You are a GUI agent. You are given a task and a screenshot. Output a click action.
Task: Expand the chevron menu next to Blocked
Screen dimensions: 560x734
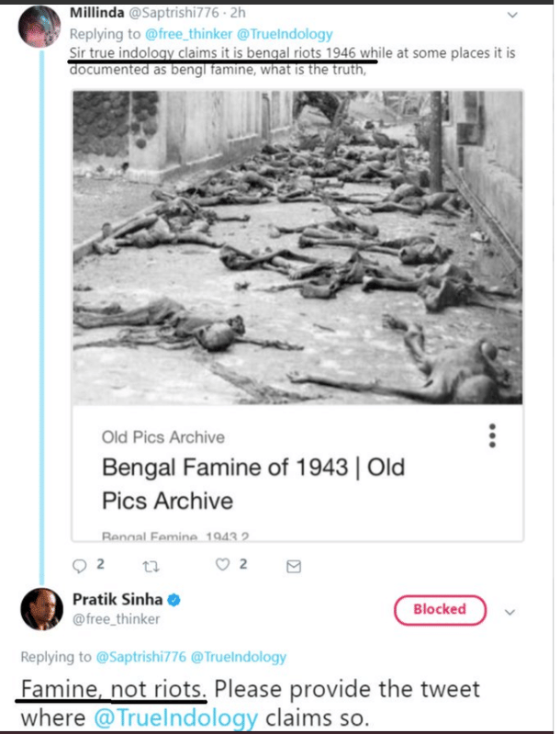511,611
